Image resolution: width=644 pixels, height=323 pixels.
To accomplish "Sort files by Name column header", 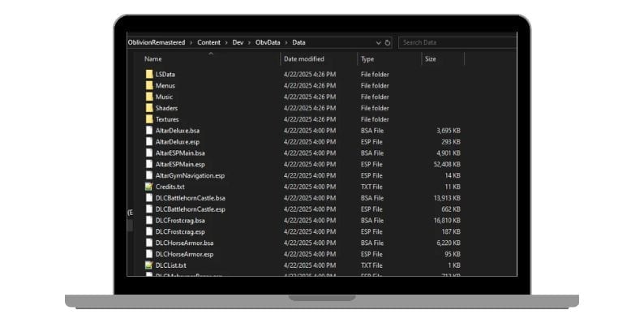I will pos(152,58).
